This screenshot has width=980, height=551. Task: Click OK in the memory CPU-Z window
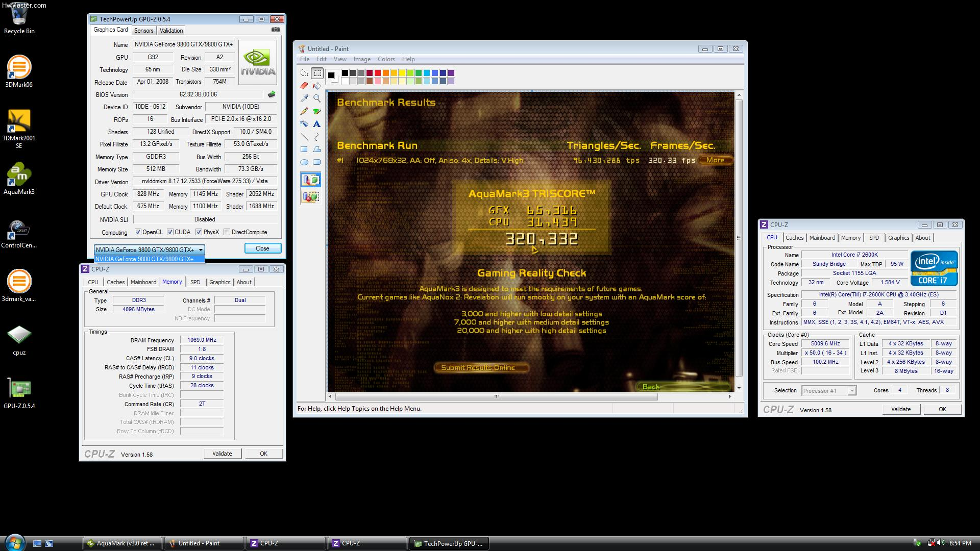pyautogui.click(x=263, y=454)
